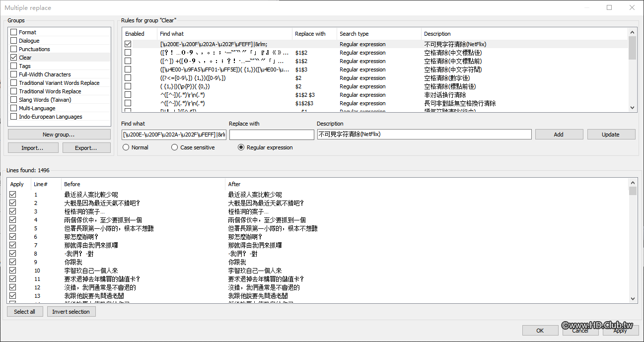This screenshot has width=644, height=342.
Task: Select line 4 兩個傢伙中，至少要抓到一個
Action: tap(103, 220)
